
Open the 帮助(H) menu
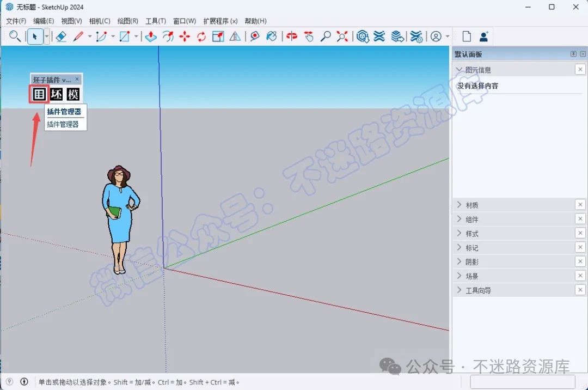pyautogui.click(x=255, y=21)
